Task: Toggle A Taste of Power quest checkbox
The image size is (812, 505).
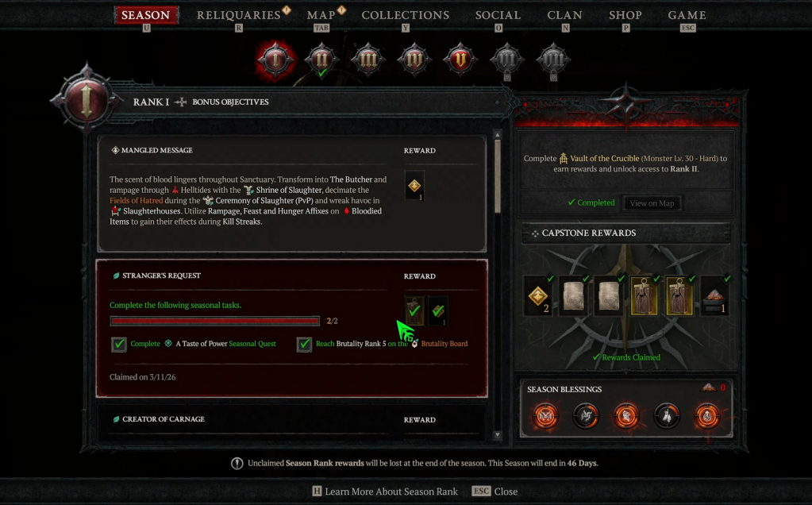Action: click(x=118, y=344)
